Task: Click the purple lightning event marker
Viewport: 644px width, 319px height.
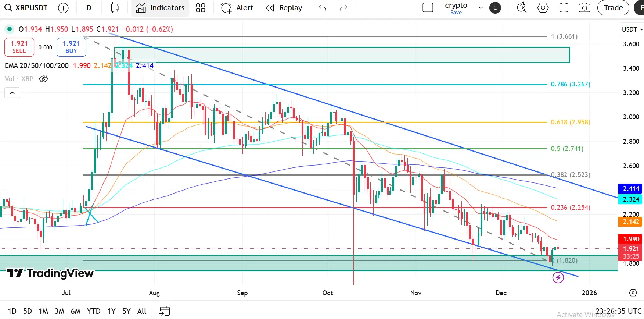Action: click(x=558, y=278)
